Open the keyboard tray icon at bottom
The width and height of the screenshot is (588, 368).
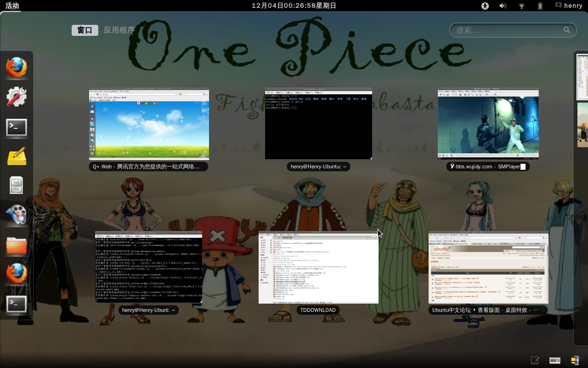[x=554, y=360]
